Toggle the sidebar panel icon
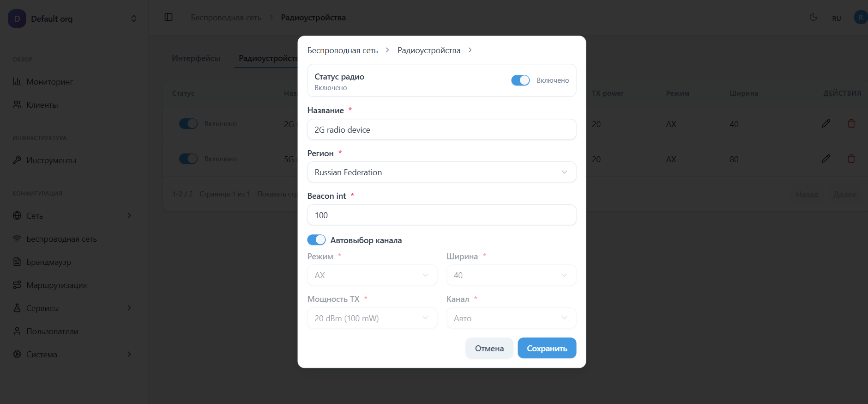The image size is (868, 404). point(169,18)
